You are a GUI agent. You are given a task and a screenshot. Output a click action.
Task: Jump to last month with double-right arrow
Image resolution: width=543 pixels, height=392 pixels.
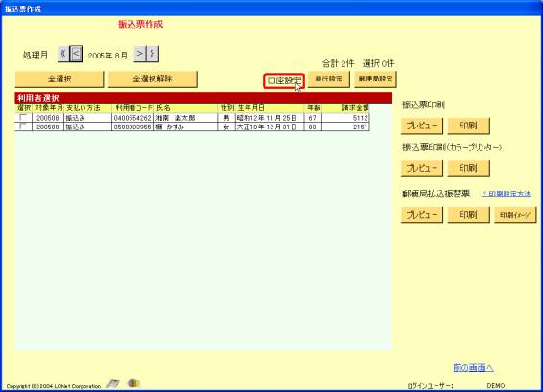pos(153,54)
